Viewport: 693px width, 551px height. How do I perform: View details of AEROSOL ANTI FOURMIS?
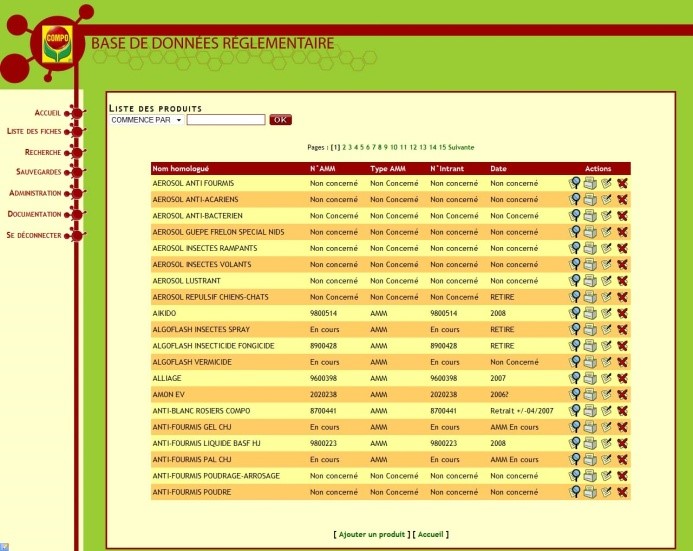[575, 183]
